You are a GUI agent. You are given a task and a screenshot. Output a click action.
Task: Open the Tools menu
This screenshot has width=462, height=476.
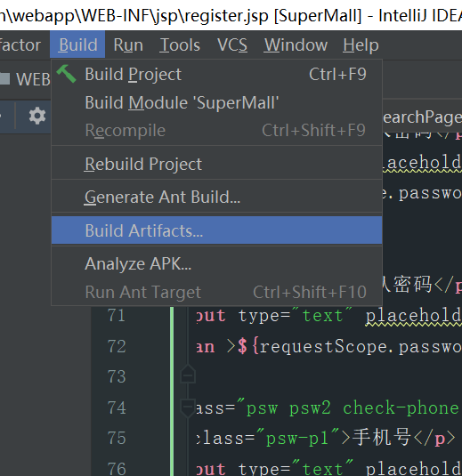[x=180, y=44]
